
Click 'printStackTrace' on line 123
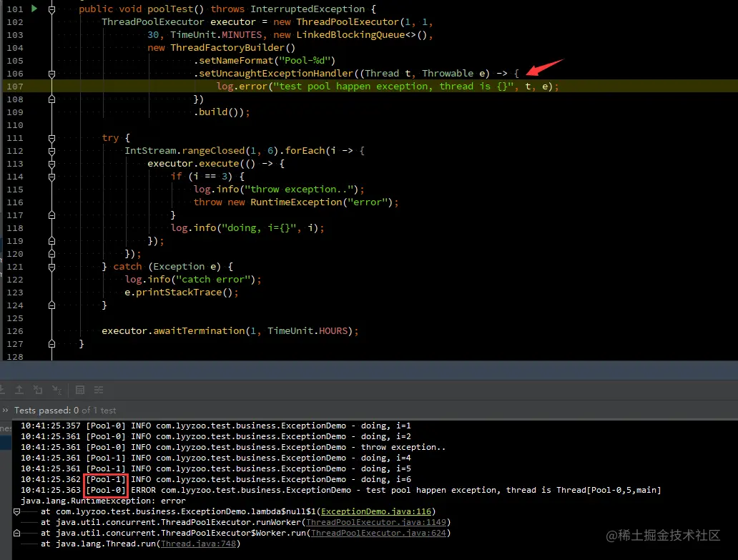pyautogui.click(x=179, y=293)
